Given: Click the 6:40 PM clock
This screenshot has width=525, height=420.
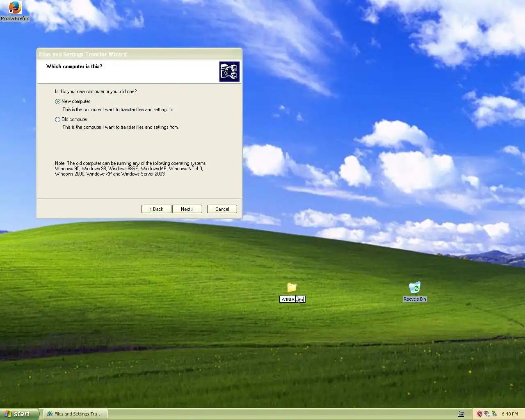Looking at the screenshot, I should (x=509, y=414).
